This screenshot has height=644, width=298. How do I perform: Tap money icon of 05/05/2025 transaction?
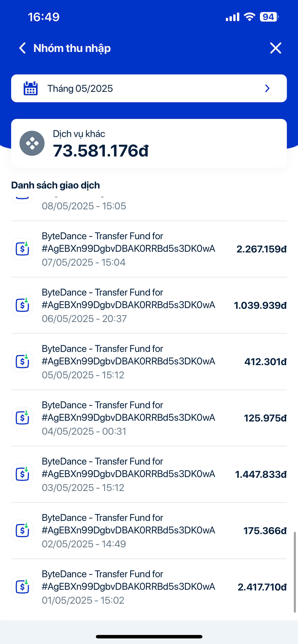(x=22, y=361)
